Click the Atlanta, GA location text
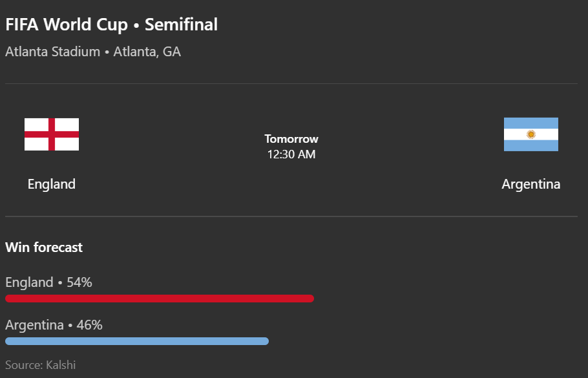 tap(147, 52)
